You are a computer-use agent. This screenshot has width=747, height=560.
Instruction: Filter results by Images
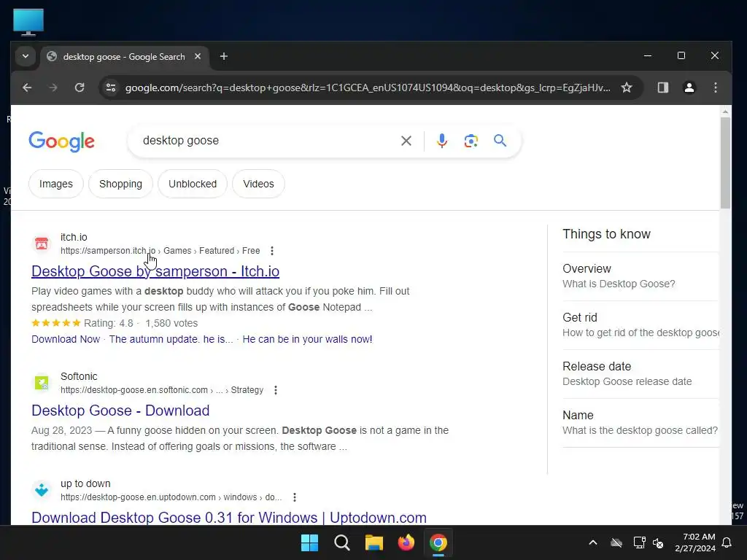tap(55, 184)
